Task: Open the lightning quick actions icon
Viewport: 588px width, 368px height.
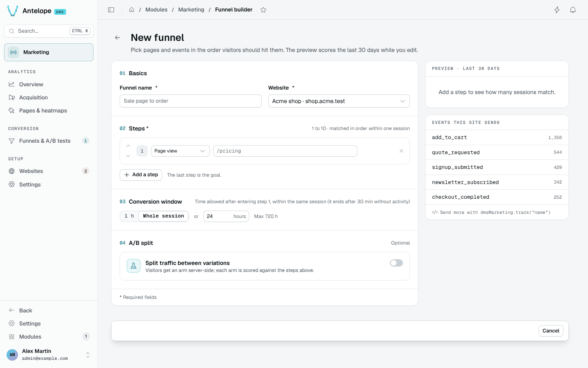Action: 557,10
